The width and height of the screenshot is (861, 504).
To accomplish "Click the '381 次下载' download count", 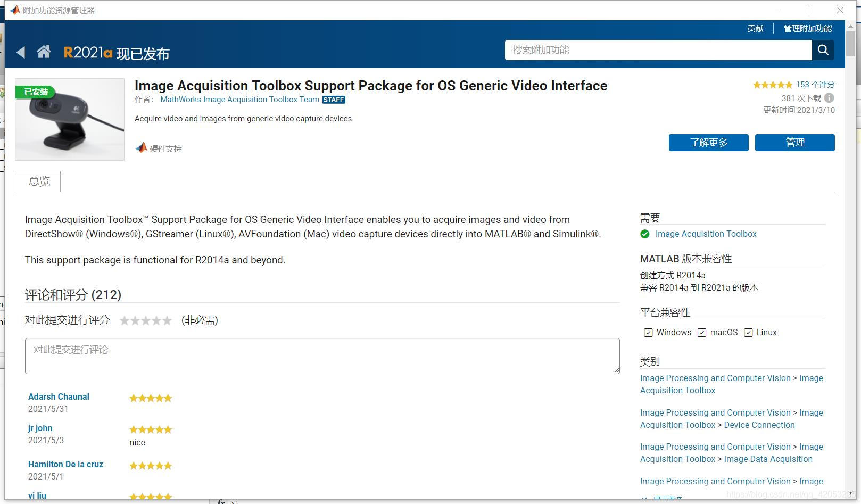I will pyautogui.click(x=801, y=98).
